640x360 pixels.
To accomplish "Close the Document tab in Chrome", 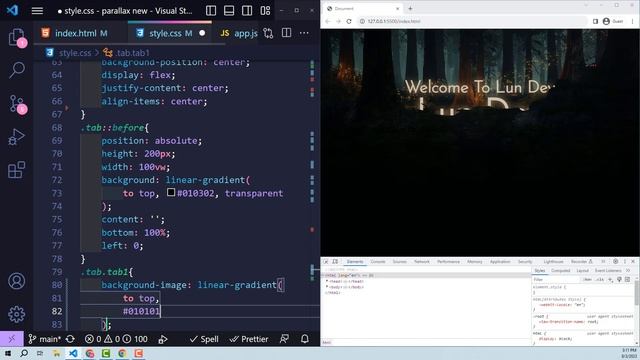I will [x=398, y=9].
